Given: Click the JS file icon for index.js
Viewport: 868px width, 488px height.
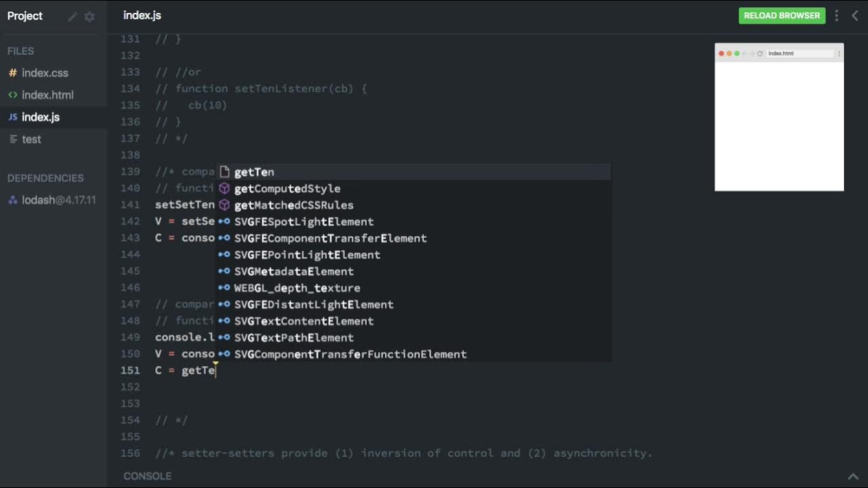Looking at the screenshot, I should (x=13, y=117).
